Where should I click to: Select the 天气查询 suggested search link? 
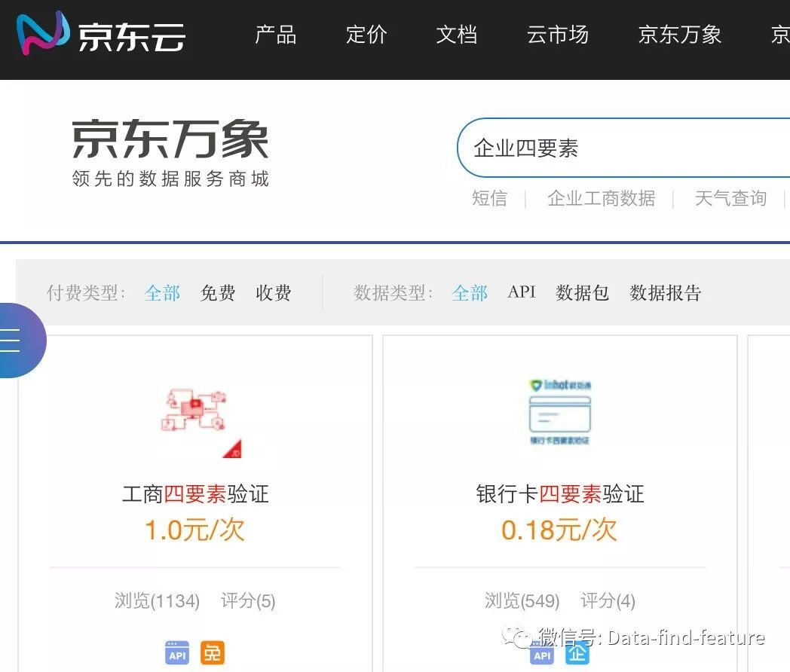coord(730,198)
